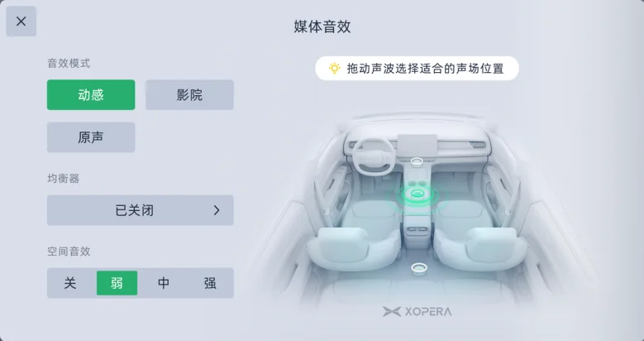The height and width of the screenshot is (341, 644).
Task: Click the lightbulb tip icon
Action: (335, 68)
